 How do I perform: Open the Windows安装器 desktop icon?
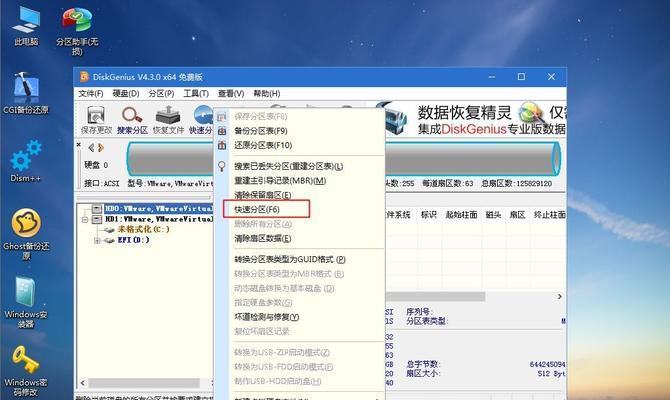(26, 302)
